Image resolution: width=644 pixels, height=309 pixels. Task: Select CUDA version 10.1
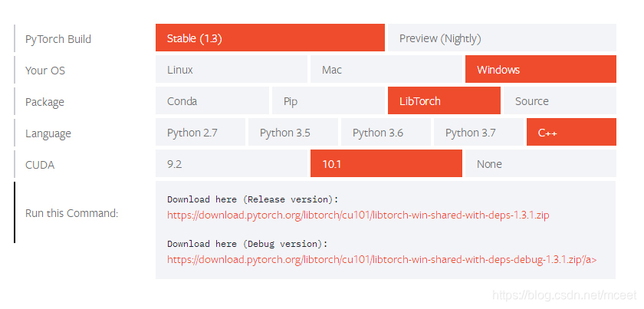click(x=386, y=163)
